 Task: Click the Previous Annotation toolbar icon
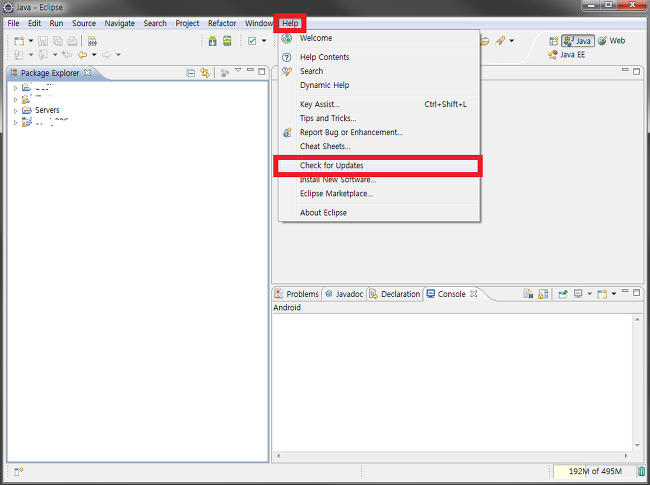pos(43,54)
